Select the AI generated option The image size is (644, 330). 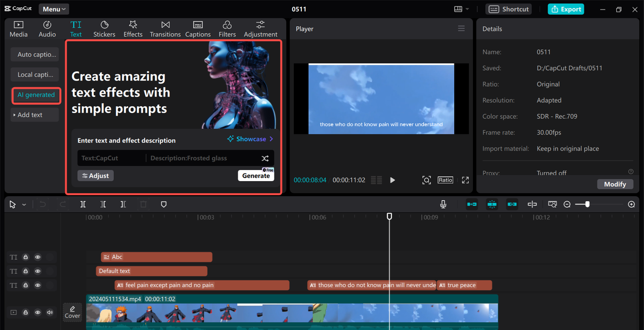(x=36, y=95)
